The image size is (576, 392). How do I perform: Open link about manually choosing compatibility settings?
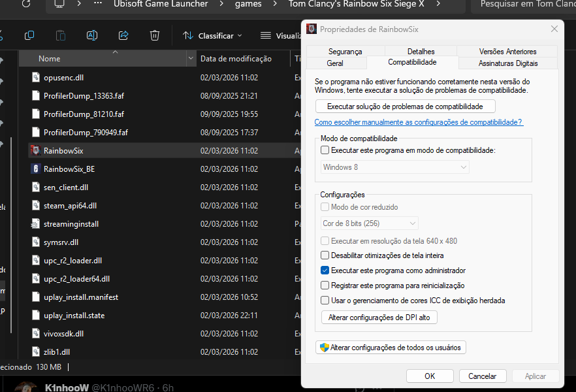point(419,122)
